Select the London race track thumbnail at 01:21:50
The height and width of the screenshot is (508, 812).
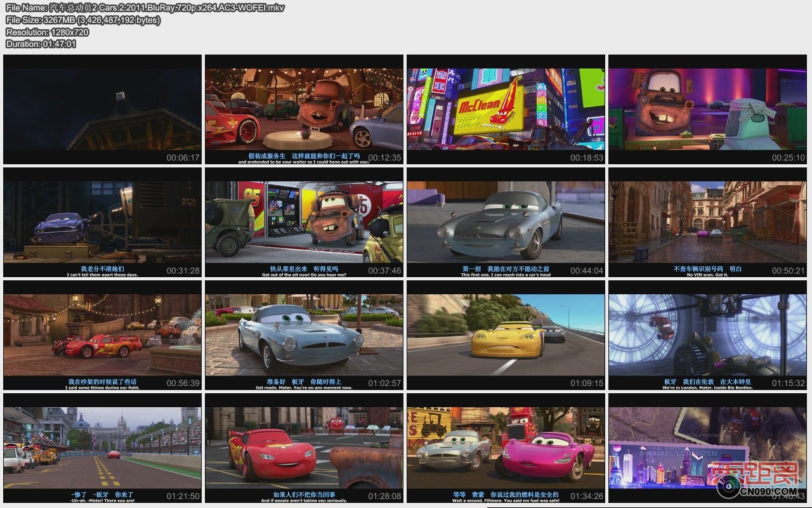(103, 448)
